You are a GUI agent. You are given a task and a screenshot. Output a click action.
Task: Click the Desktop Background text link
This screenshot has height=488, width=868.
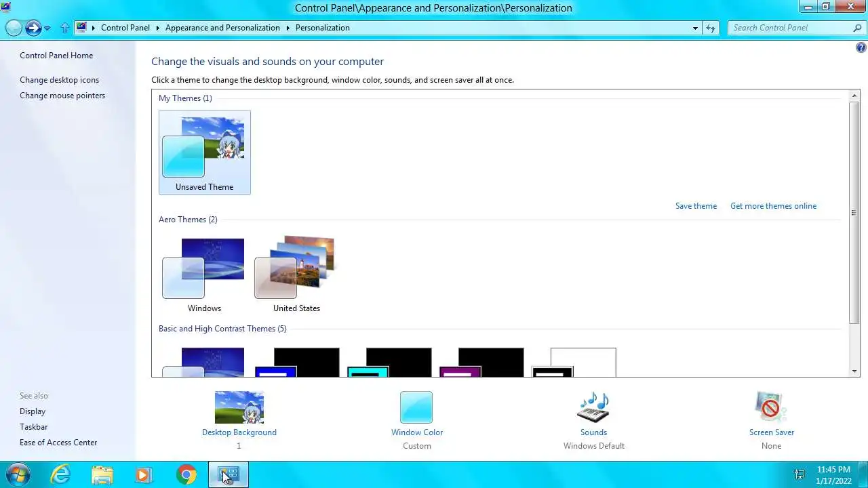(x=239, y=432)
